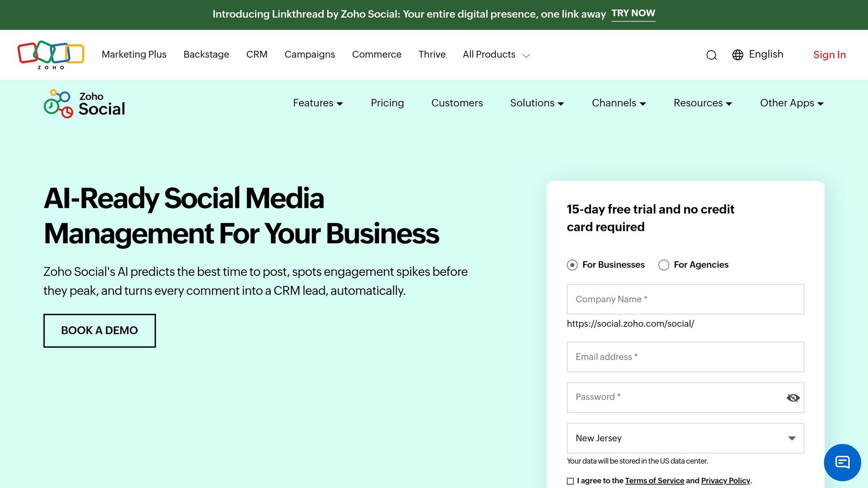Focus the Email address field

click(x=685, y=357)
